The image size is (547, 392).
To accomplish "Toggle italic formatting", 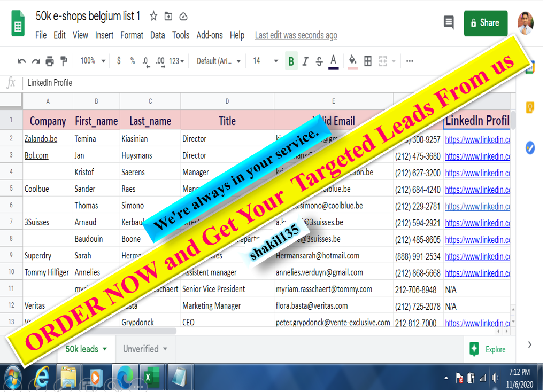I will click(305, 61).
